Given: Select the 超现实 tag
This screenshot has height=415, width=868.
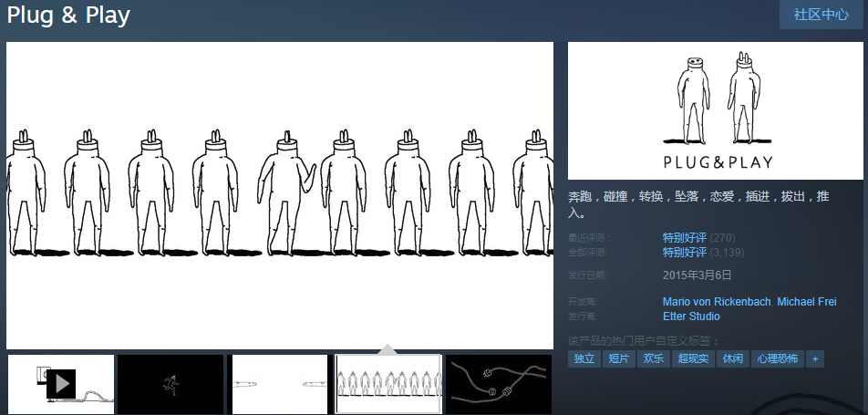Looking at the screenshot, I should tap(694, 359).
